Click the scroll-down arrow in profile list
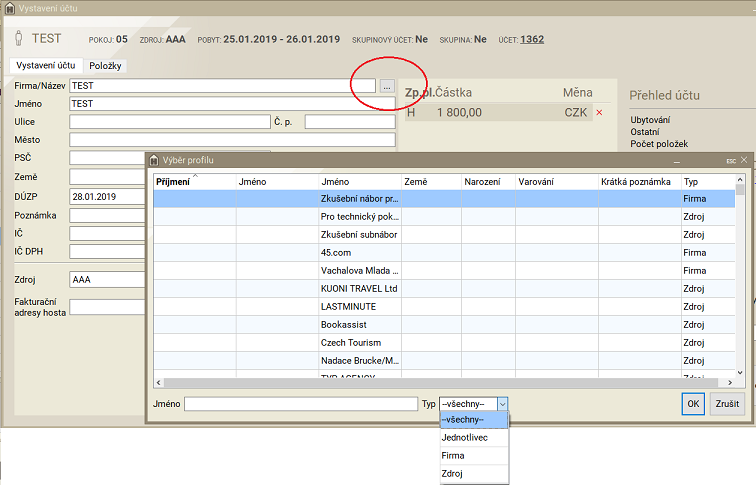 coord(740,372)
